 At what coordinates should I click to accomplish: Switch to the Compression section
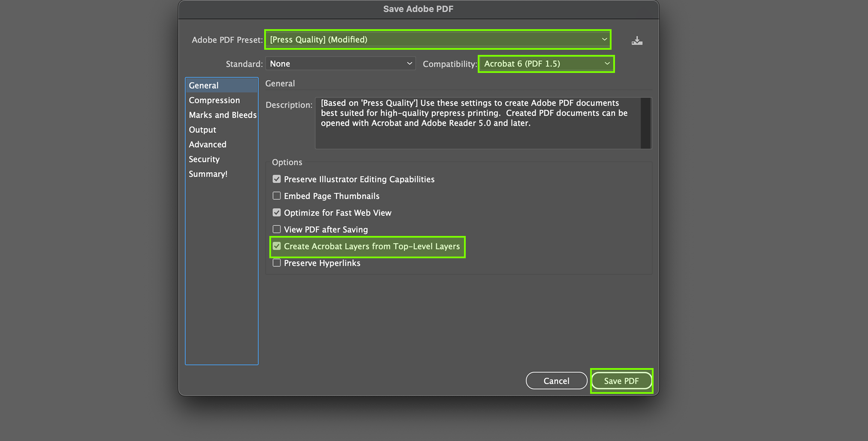214,100
